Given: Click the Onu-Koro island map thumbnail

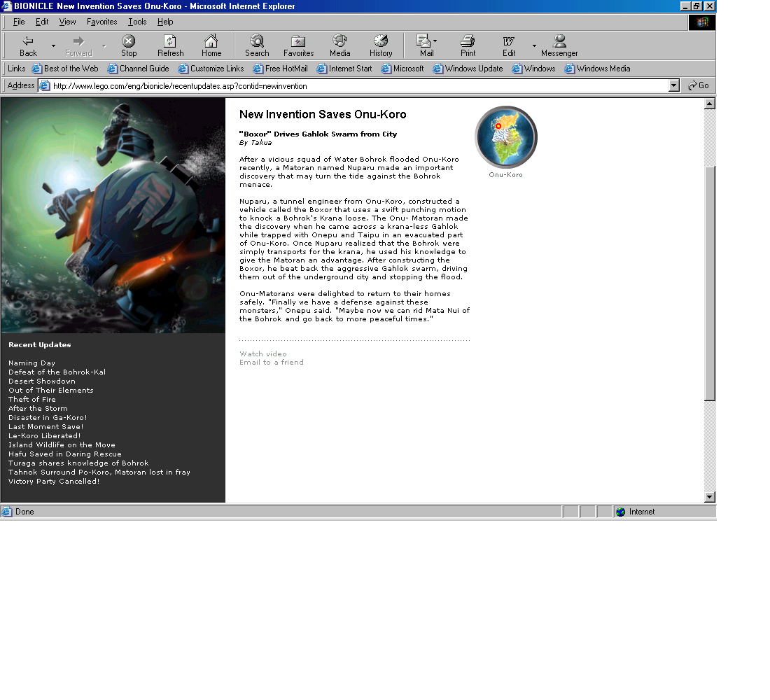Looking at the screenshot, I should click(x=506, y=137).
